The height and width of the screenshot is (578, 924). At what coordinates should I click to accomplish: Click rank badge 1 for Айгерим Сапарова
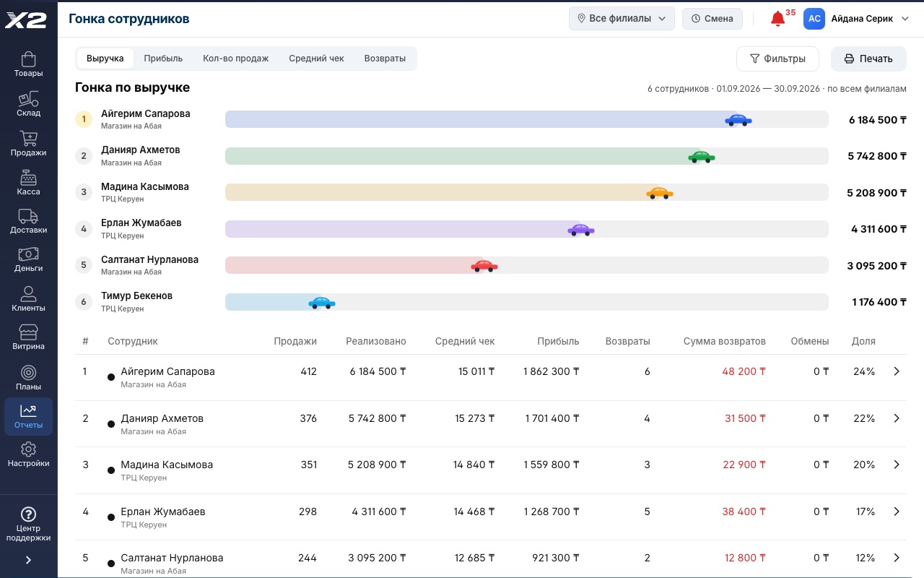84,119
